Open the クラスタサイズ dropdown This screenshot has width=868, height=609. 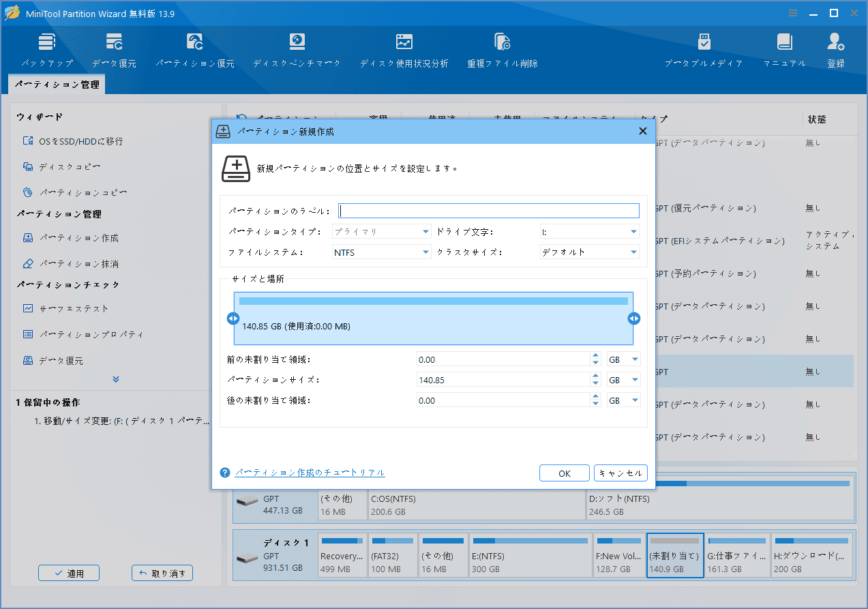pos(589,252)
